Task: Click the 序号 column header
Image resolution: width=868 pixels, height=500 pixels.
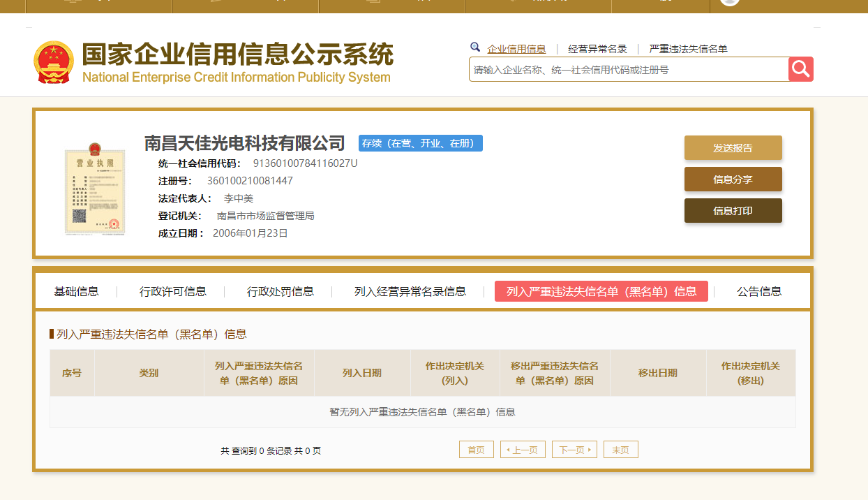Action: pyautogui.click(x=72, y=373)
